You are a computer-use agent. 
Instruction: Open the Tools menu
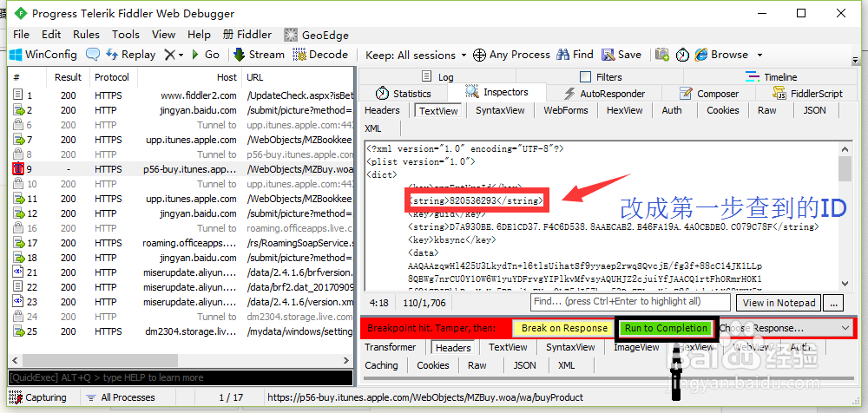pyautogui.click(x=126, y=35)
